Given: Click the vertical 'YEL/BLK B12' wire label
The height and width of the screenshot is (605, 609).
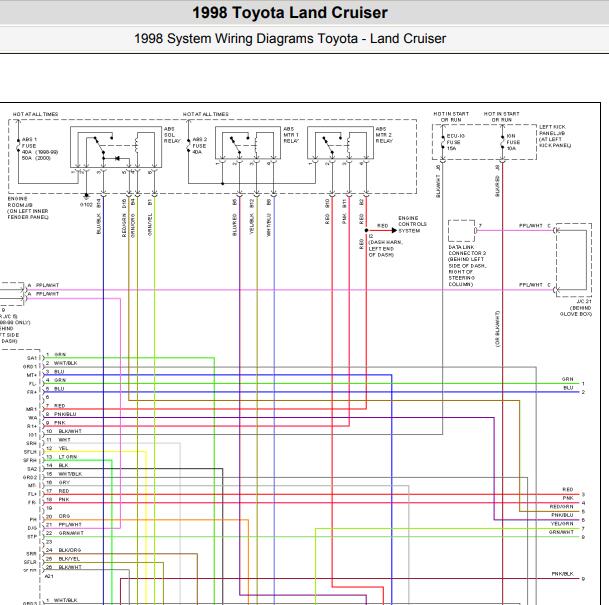Looking at the screenshot, I should point(252,217).
